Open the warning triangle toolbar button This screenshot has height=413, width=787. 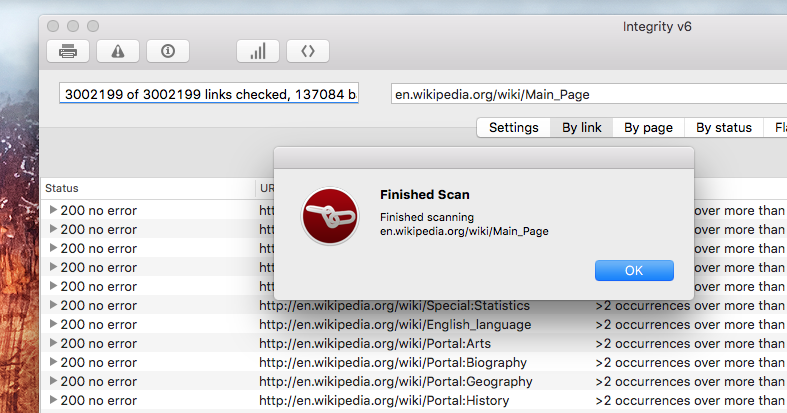(118, 51)
